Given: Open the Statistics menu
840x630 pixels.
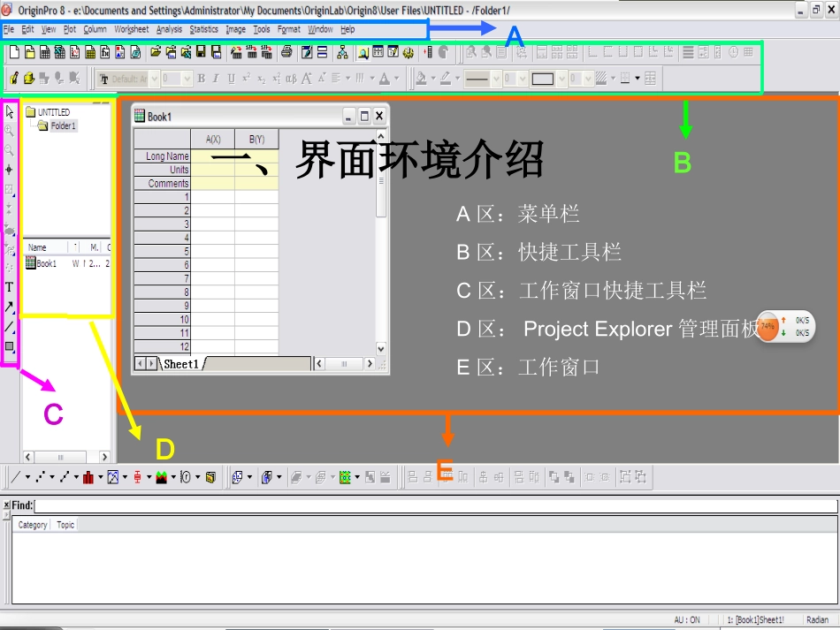Looking at the screenshot, I should tap(203, 29).
